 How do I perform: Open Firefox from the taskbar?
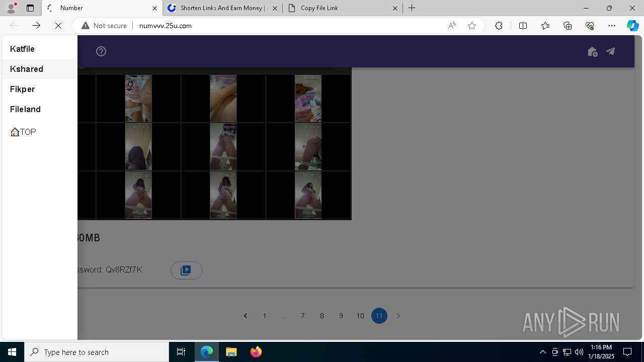click(256, 352)
